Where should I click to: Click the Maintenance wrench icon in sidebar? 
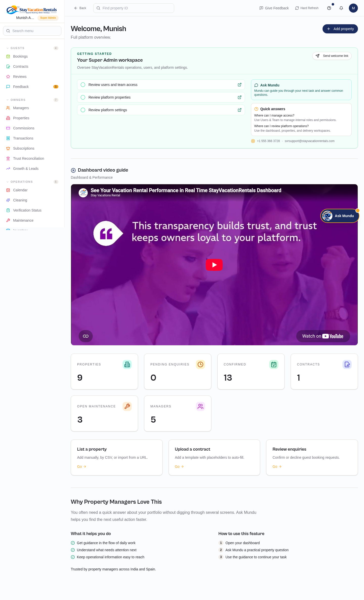8,220
